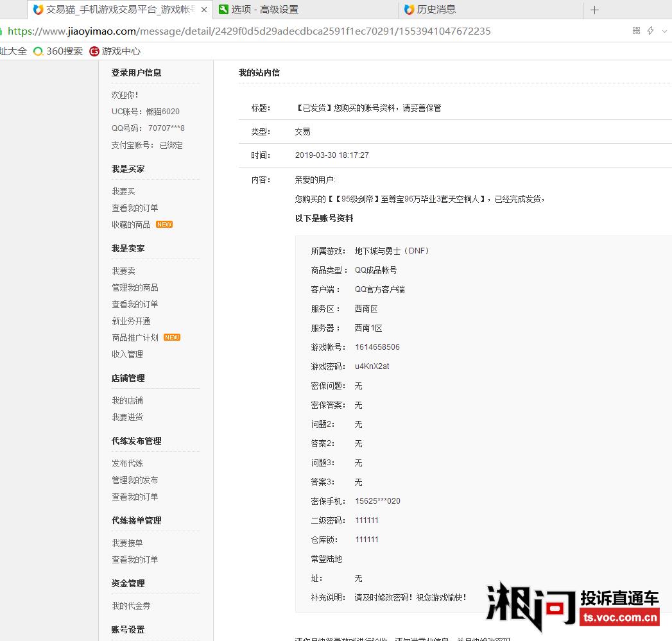Click the address bar URL field

257,31
